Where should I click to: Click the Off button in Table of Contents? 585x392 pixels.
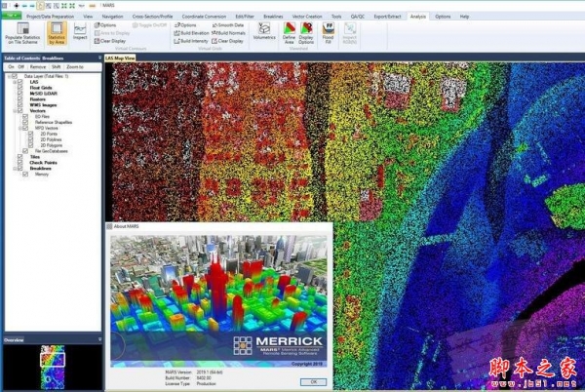point(20,66)
